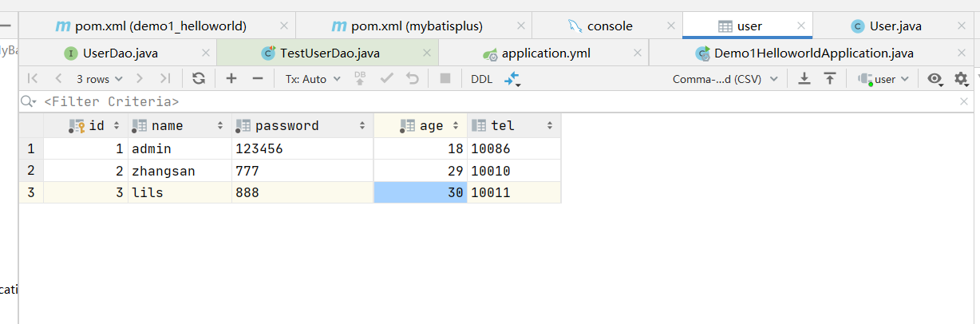Add a new row

click(x=231, y=79)
